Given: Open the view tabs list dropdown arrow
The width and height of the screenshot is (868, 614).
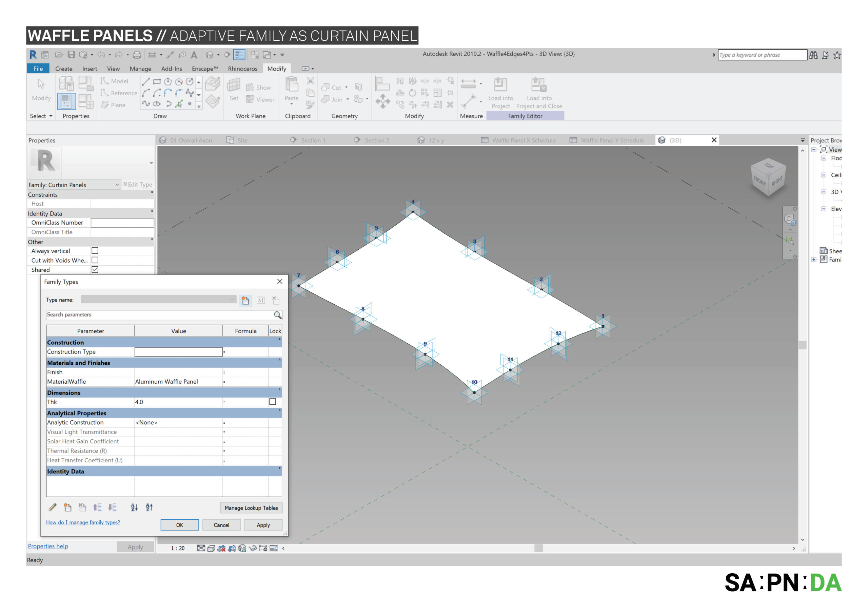Looking at the screenshot, I should [x=803, y=140].
